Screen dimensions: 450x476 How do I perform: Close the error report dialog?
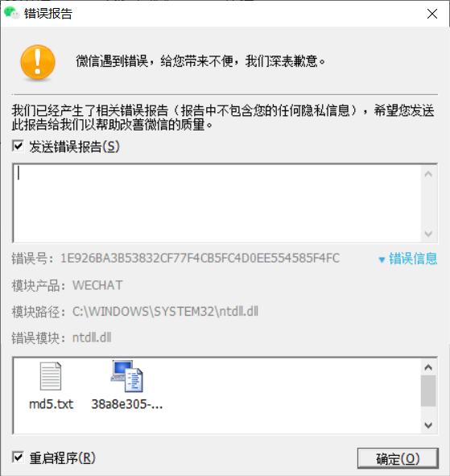coord(432,14)
